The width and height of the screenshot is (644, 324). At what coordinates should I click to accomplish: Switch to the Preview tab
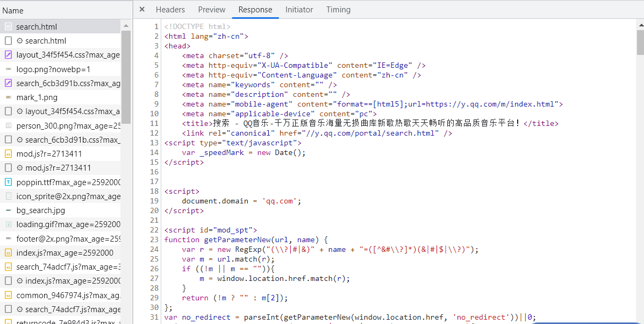point(211,10)
